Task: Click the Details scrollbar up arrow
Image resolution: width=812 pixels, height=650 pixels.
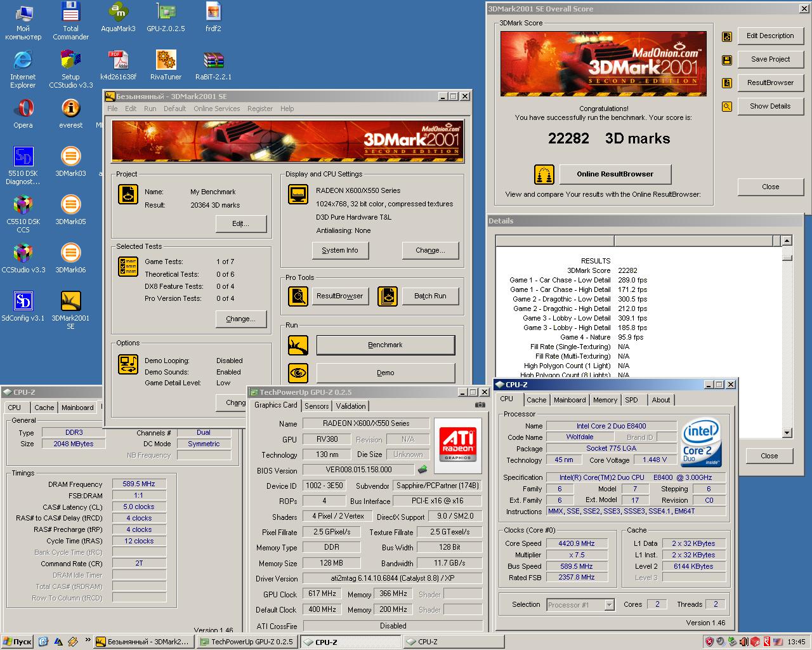Action: [787, 241]
